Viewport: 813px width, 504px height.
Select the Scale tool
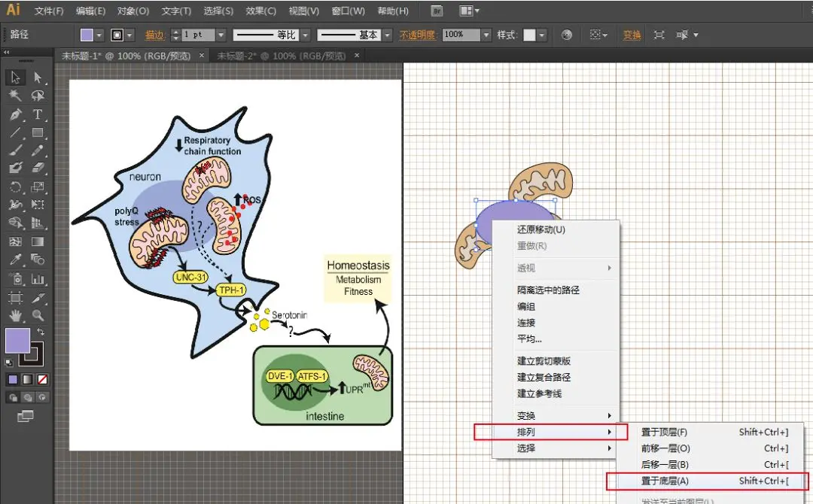click(38, 187)
